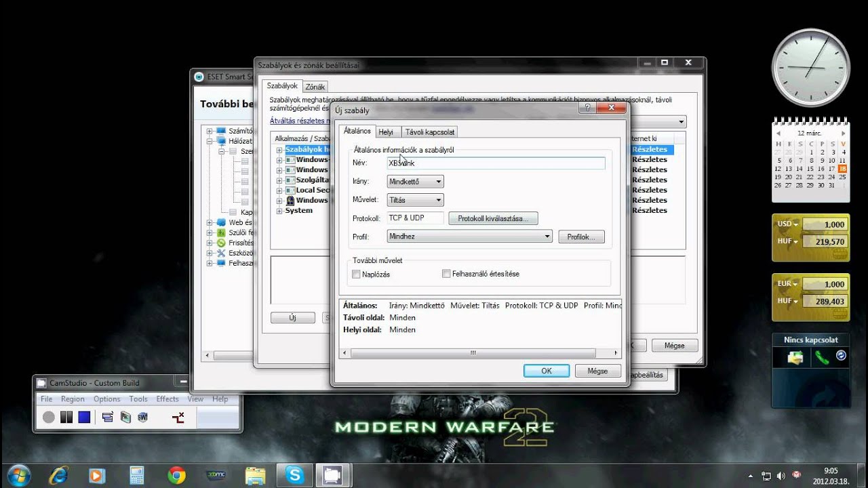868x488 pixels.
Task: Open help for the Új szabály dialog
Action: pos(587,108)
